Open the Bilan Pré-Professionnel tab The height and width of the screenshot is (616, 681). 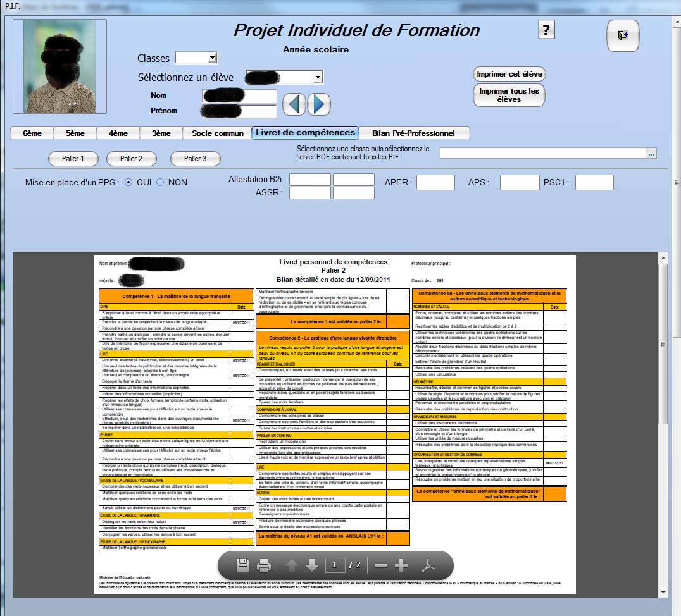[413, 133]
